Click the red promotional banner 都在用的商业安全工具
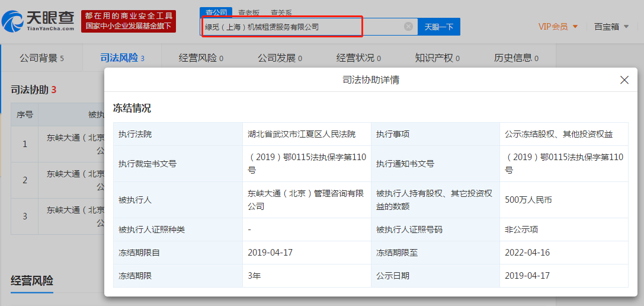The width and height of the screenshot is (644, 306). point(129,21)
